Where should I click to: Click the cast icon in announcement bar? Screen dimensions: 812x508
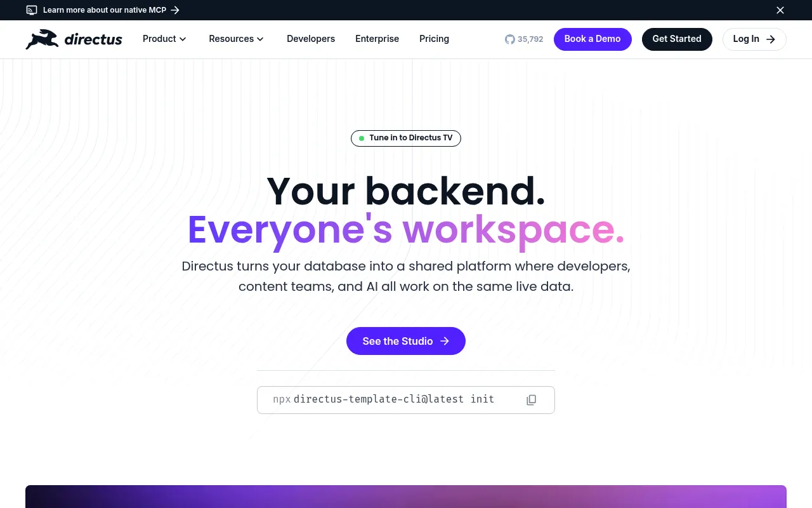coord(32,10)
